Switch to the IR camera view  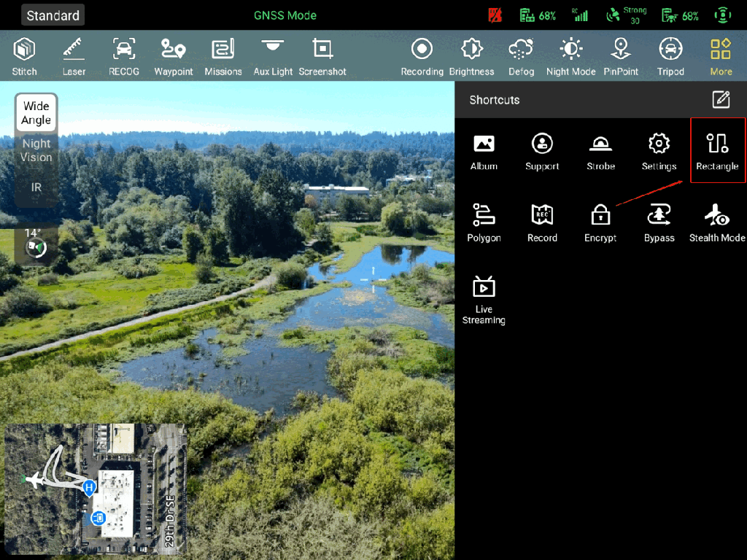(36, 187)
